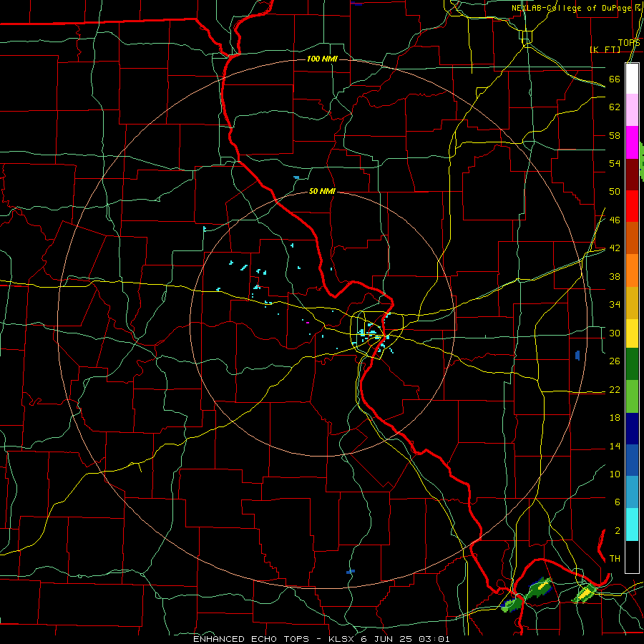Click the '[K FT]' units label

(x=605, y=49)
